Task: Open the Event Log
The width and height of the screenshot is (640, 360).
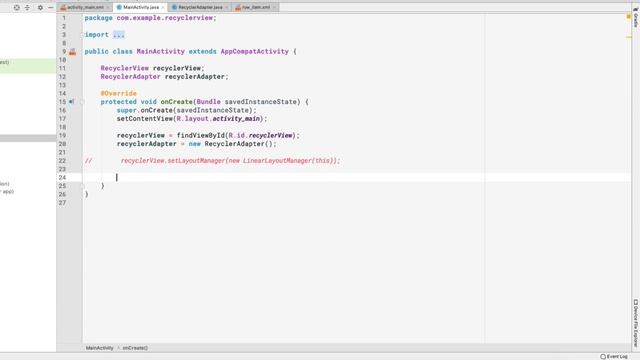Action: pyautogui.click(x=614, y=356)
